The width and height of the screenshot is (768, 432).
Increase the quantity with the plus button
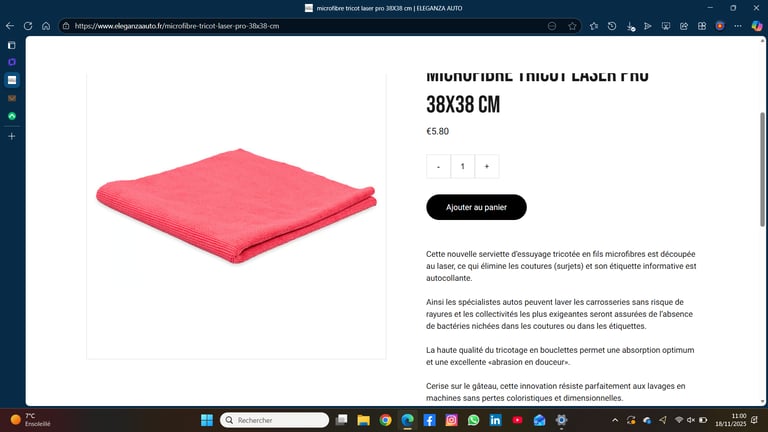[487, 167]
